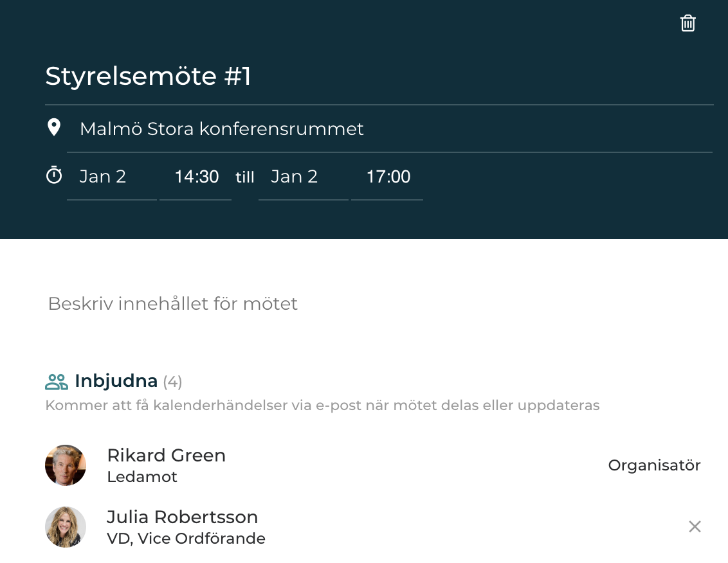Click the location pin icon
Viewport: 728px width, 563px height.
click(x=54, y=128)
